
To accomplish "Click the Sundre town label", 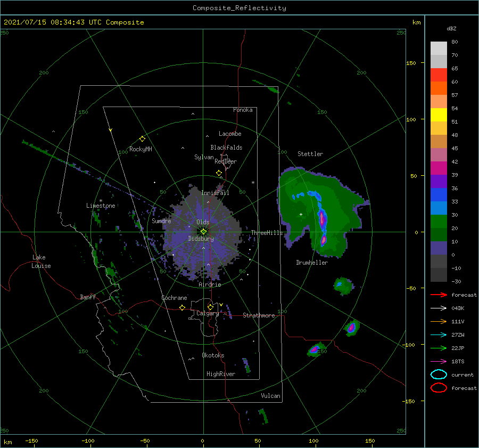I will [161, 221].
